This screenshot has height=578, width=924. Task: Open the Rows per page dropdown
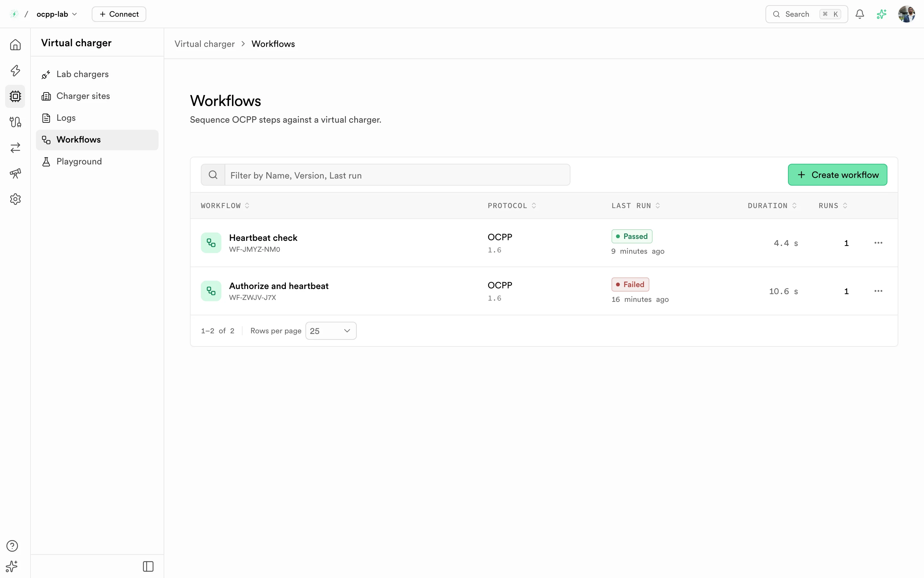[x=331, y=331]
